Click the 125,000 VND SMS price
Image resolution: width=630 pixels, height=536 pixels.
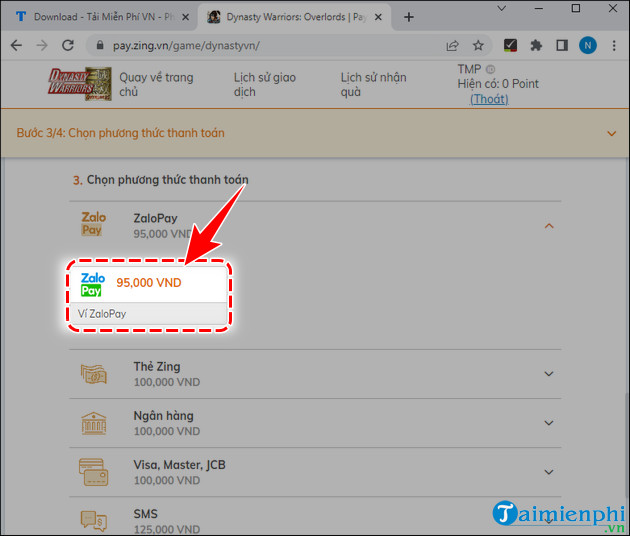pyautogui.click(x=167, y=529)
